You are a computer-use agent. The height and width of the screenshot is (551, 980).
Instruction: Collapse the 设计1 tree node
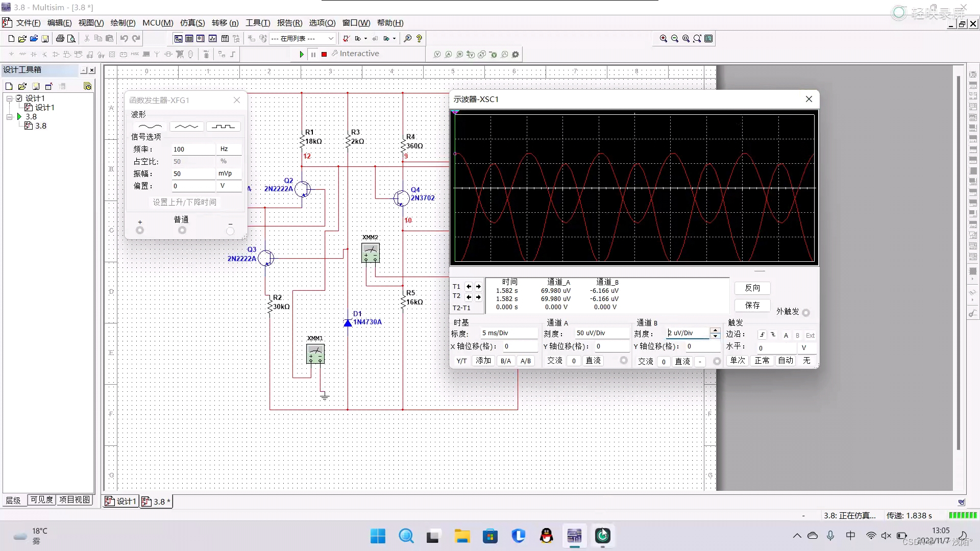(9, 98)
